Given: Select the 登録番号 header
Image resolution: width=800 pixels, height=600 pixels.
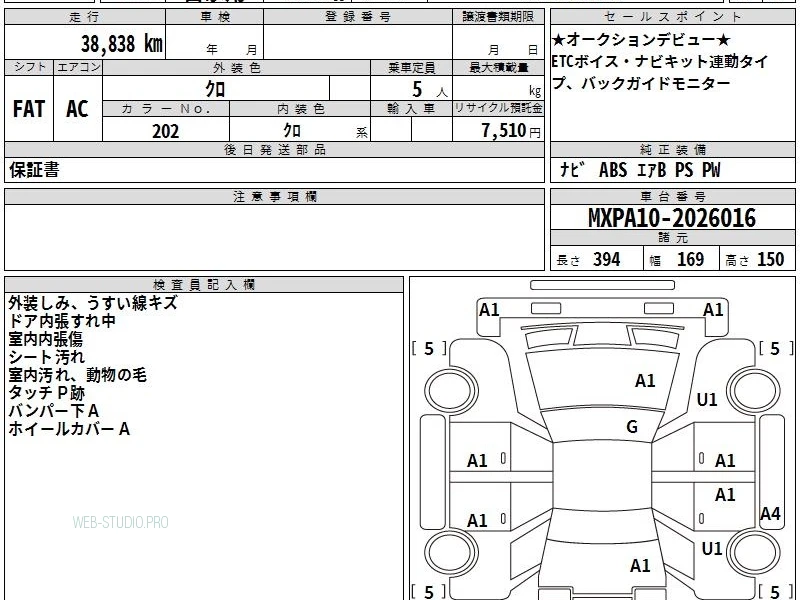Looking at the screenshot, I should point(358,17).
